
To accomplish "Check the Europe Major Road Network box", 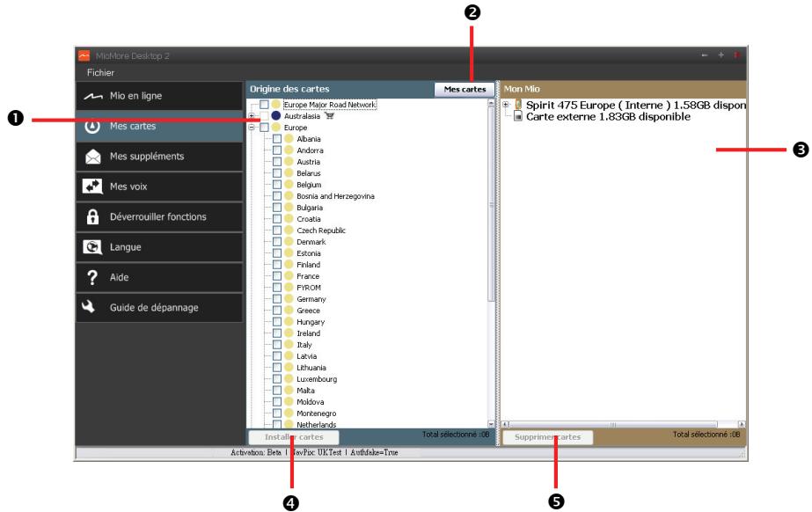I will (x=265, y=105).
